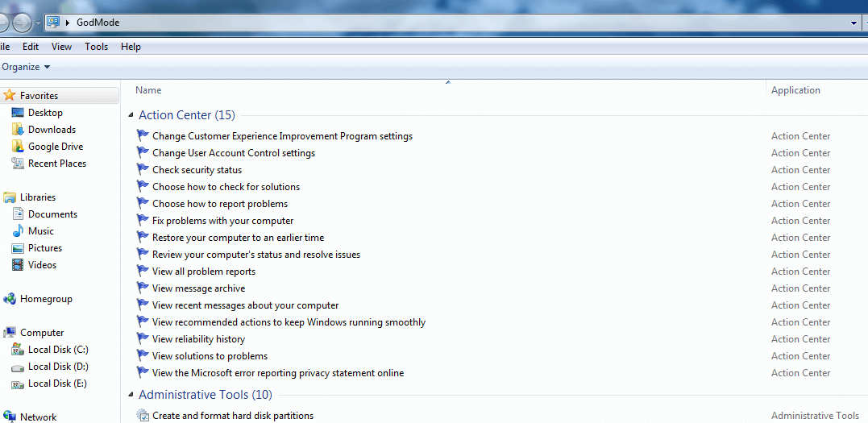Screen dimensions: 868x423
Task: Click the flag icon beside Restore your computer to an earlier time
Action: pyautogui.click(x=143, y=238)
